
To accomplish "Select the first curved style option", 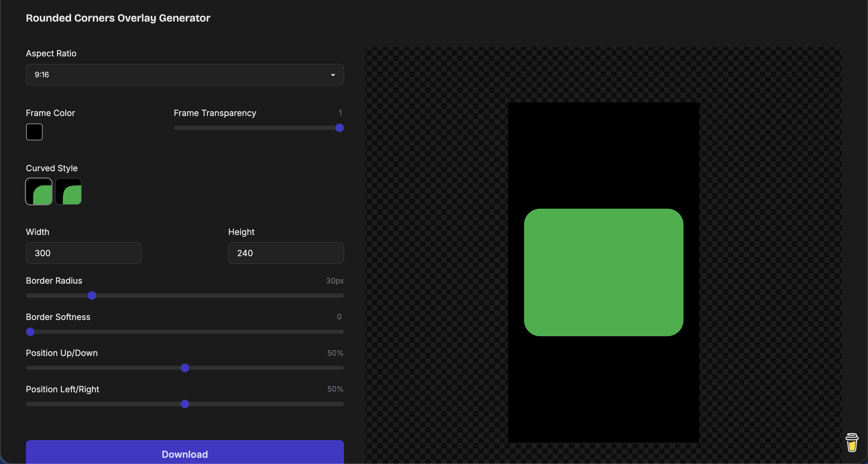I will pyautogui.click(x=38, y=191).
